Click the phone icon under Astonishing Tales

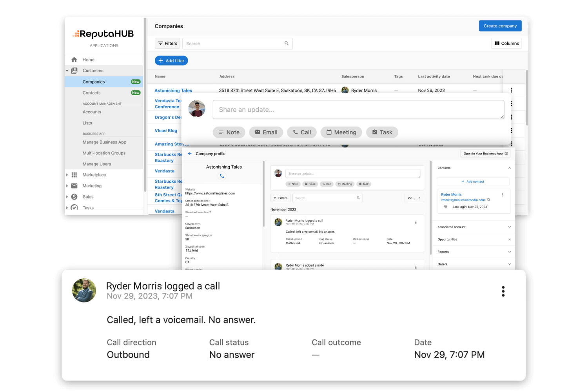point(222,176)
